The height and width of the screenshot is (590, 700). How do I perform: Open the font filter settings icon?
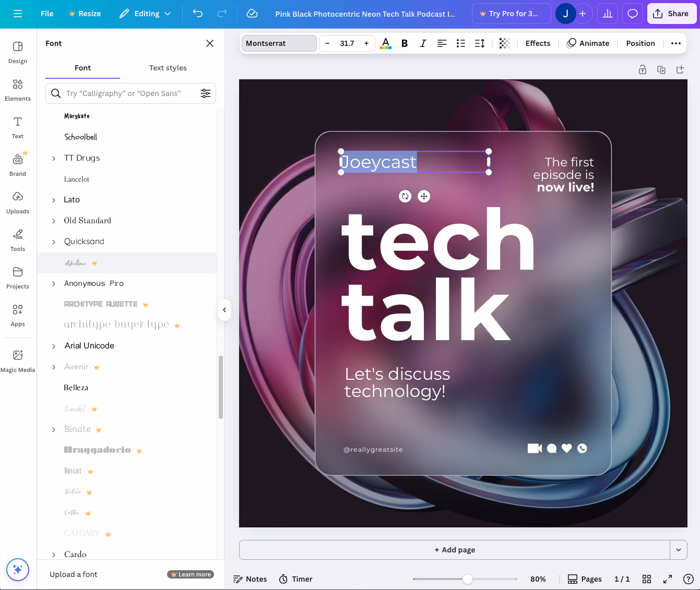point(206,93)
